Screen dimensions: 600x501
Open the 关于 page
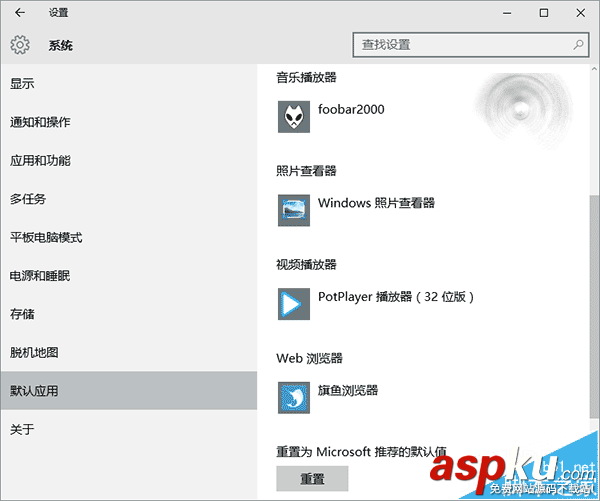pos(129,429)
